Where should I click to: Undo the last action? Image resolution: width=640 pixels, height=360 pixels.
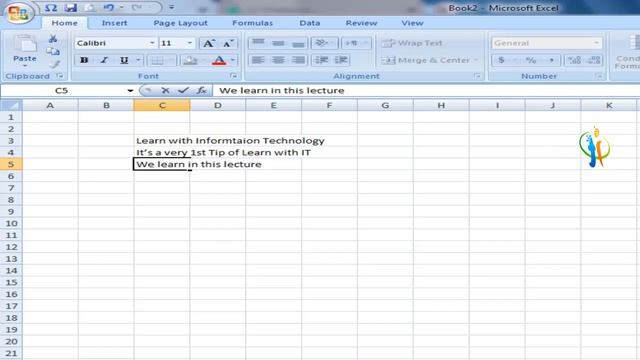[x=108, y=8]
